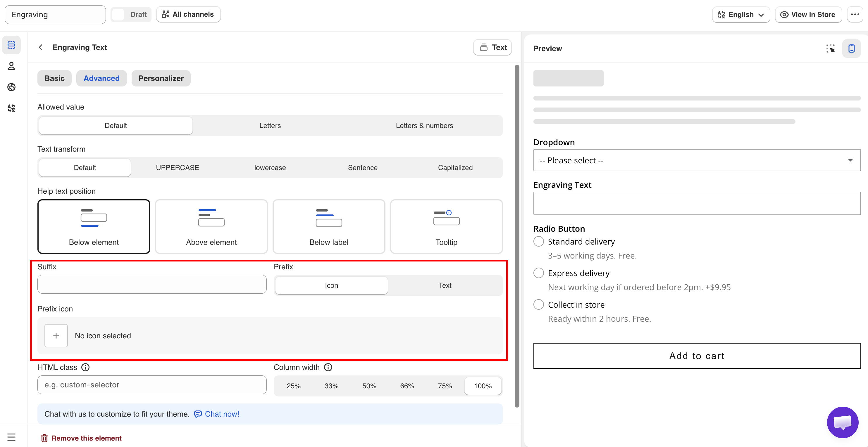The width and height of the screenshot is (868, 447).
Task: Open the Text element type button
Action: tap(492, 47)
